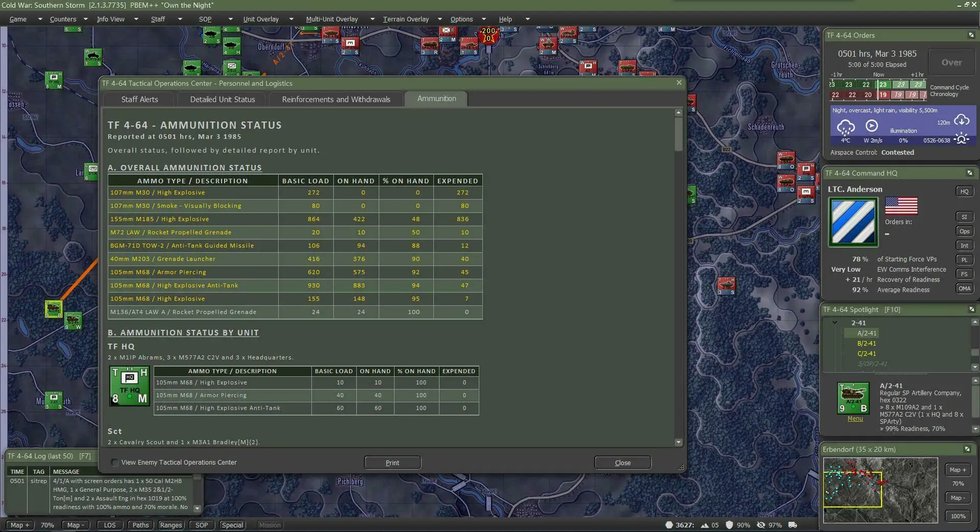Screen dimensions: 980x532
Task: Click the Print button
Action: pyautogui.click(x=393, y=463)
